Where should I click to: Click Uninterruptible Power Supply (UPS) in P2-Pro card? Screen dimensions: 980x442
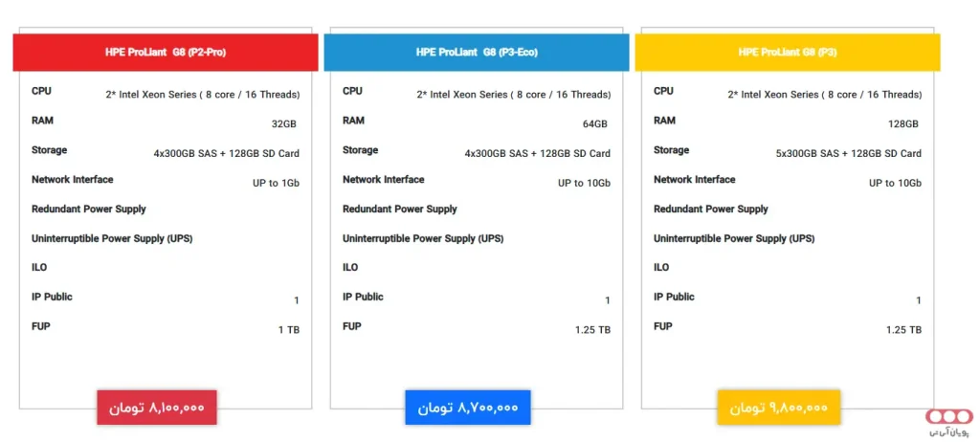pos(112,238)
